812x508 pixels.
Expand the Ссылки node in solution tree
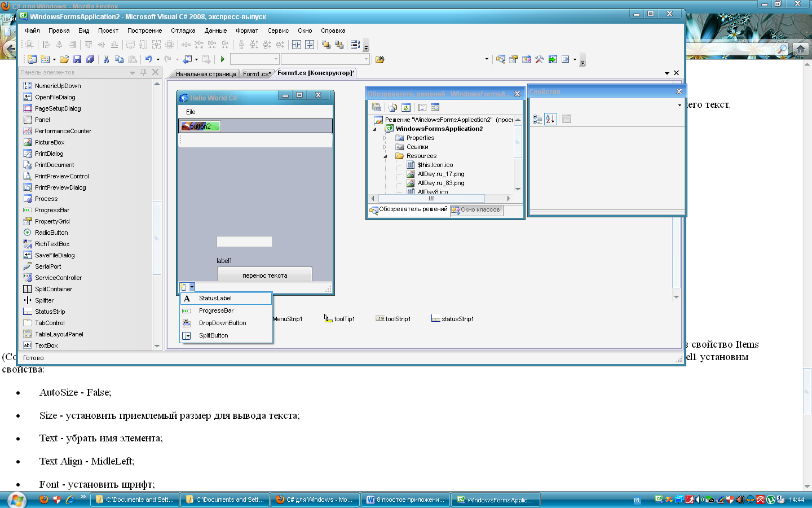click(x=385, y=147)
